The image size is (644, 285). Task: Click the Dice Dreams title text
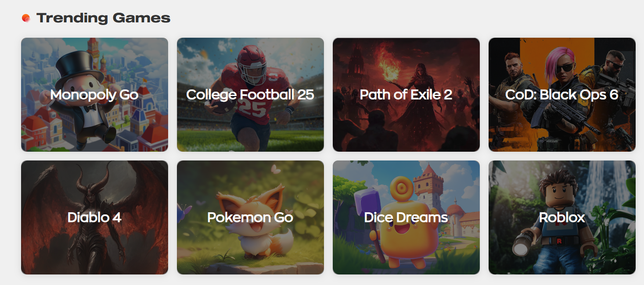tap(406, 217)
